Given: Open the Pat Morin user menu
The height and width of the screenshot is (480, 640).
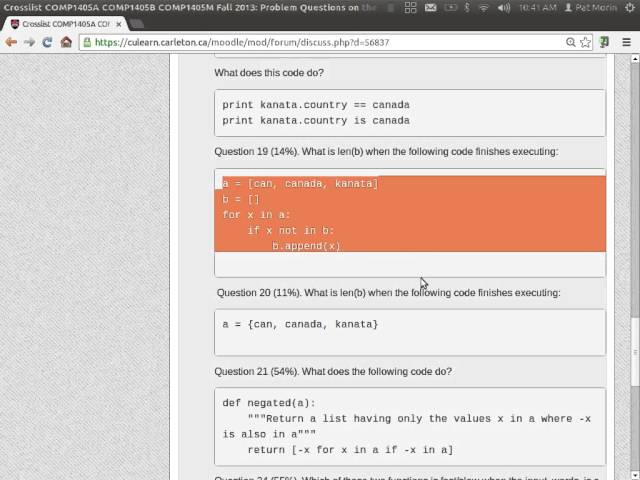Looking at the screenshot, I should point(591,7).
